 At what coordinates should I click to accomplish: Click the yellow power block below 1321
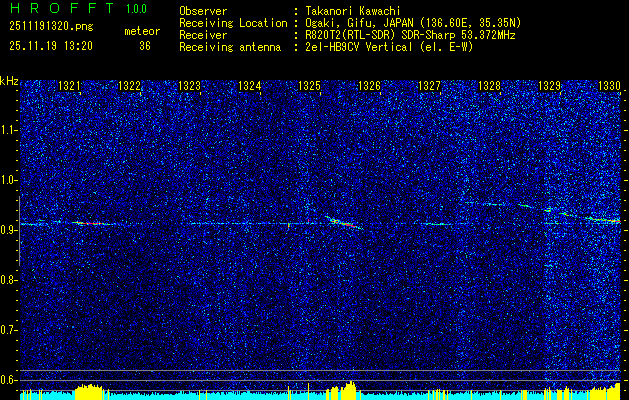click(x=89, y=392)
